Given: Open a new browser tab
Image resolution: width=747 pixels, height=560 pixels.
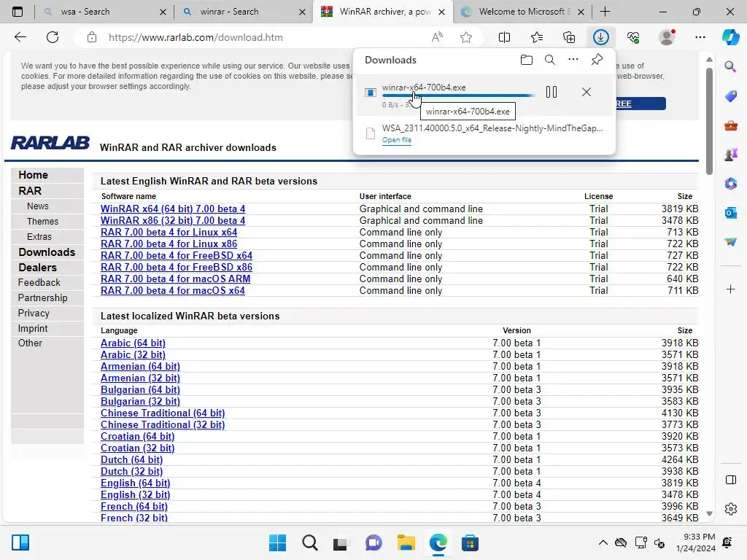Looking at the screenshot, I should (605, 12).
